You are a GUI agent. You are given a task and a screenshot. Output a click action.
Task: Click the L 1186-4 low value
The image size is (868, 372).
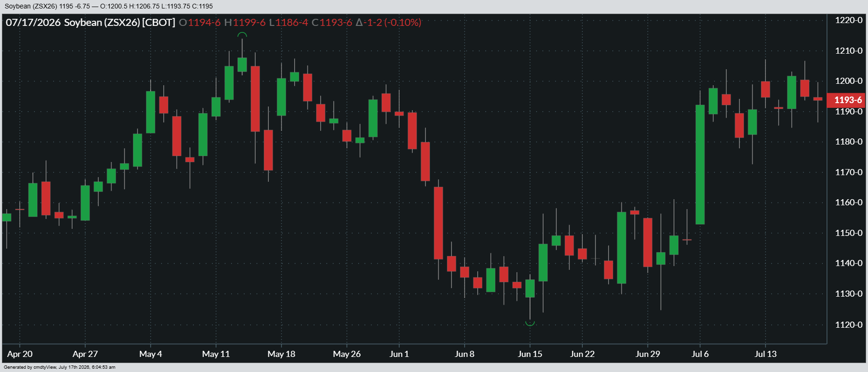coord(289,23)
